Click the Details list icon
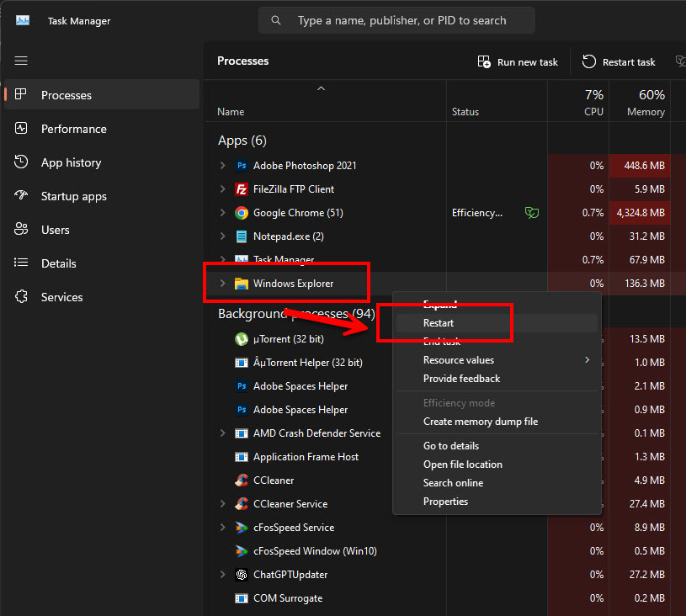Image resolution: width=686 pixels, height=616 pixels. coord(21,263)
